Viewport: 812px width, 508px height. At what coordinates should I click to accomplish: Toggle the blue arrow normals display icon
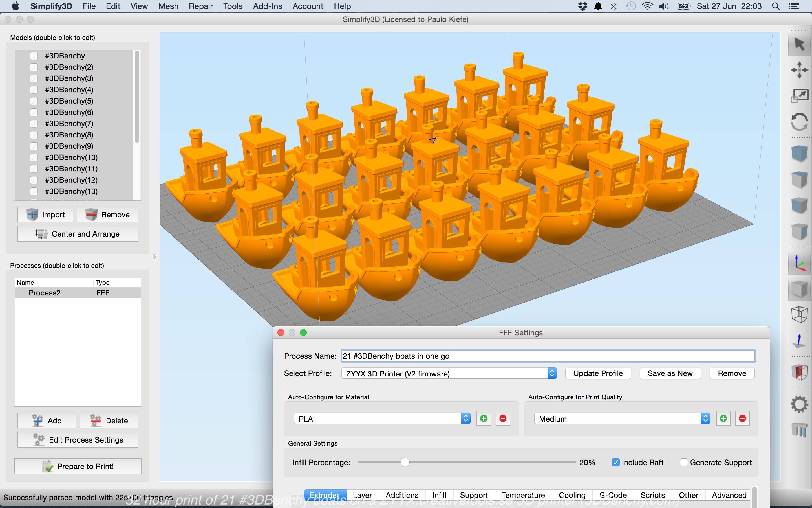coord(799,341)
